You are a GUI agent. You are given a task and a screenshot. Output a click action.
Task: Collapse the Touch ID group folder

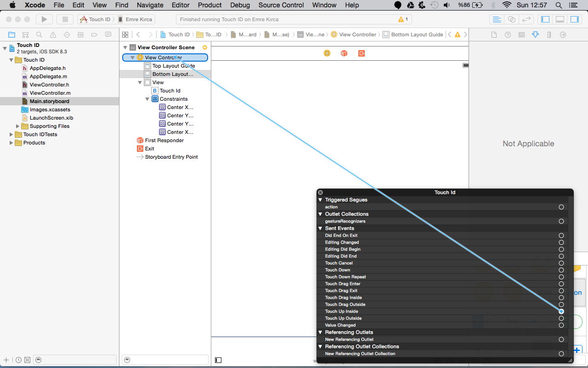[11, 60]
